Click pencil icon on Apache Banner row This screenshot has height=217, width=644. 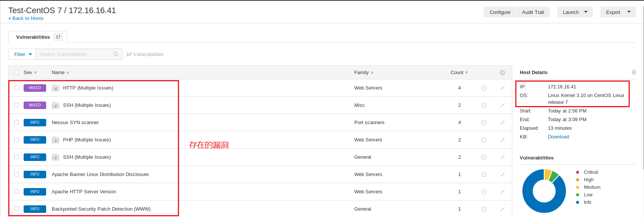coord(503,175)
